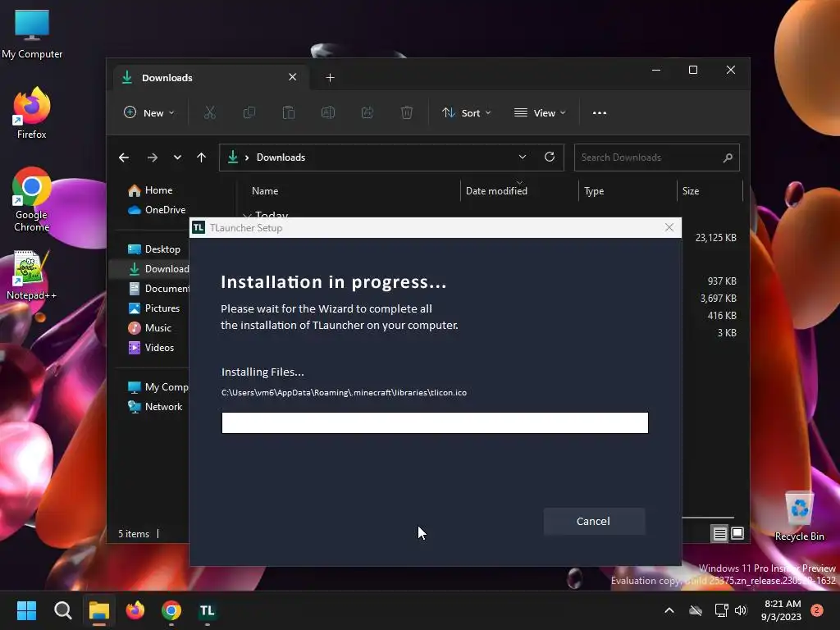Show hidden system tray icons
Screen dimensions: 840x630
(669, 610)
